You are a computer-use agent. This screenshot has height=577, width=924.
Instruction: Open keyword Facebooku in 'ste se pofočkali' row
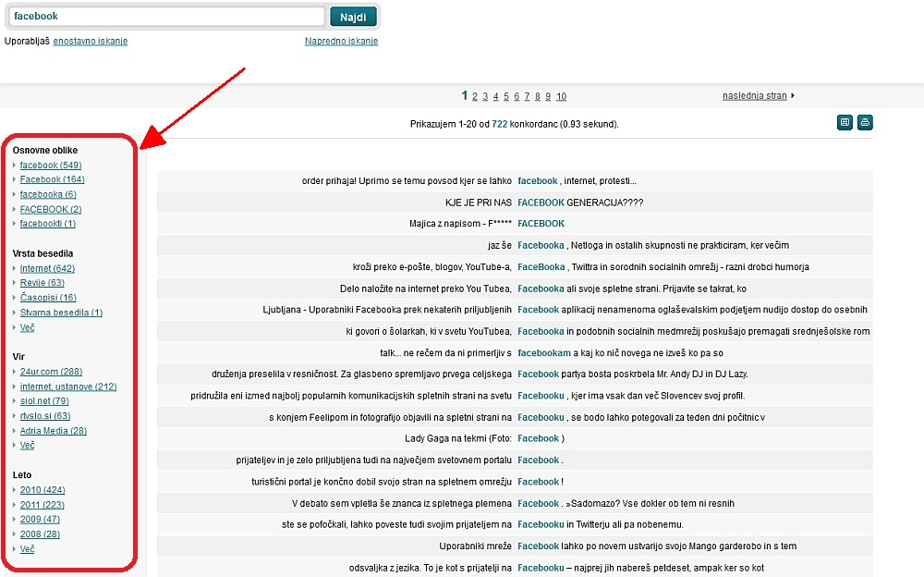541,524
